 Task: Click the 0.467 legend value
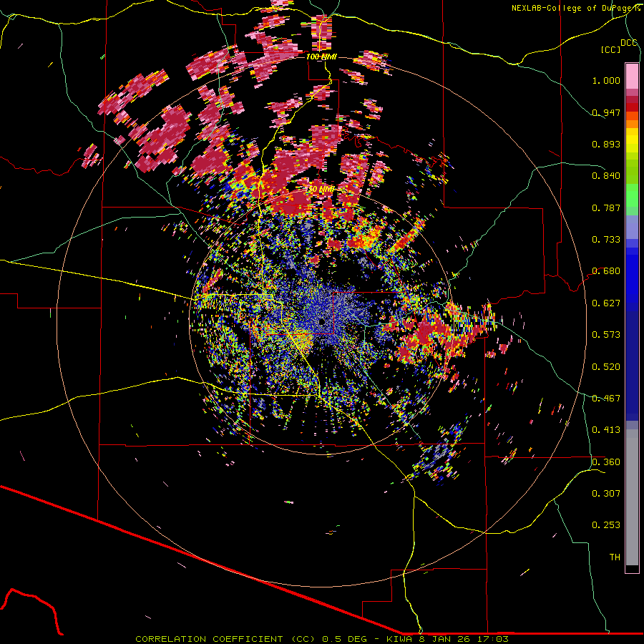coord(606,399)
